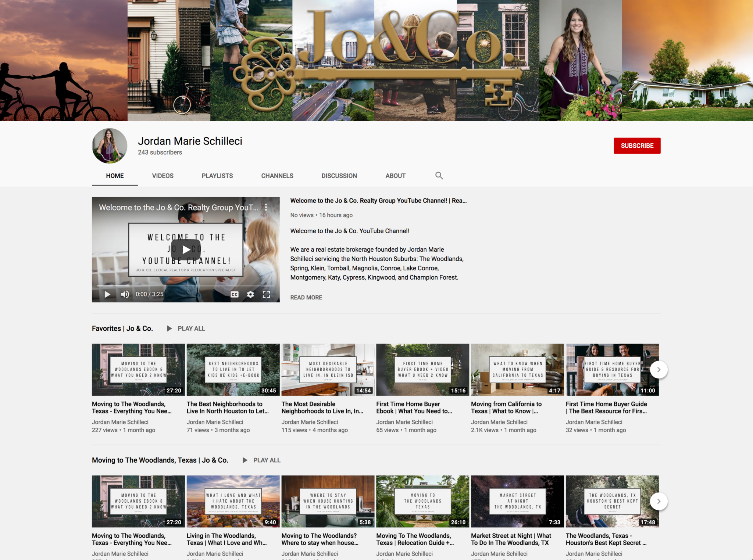Open the Favorites | Jo & Co. playlist title
Viewport: 753px width, 560px height.
[x=122, y=329]
